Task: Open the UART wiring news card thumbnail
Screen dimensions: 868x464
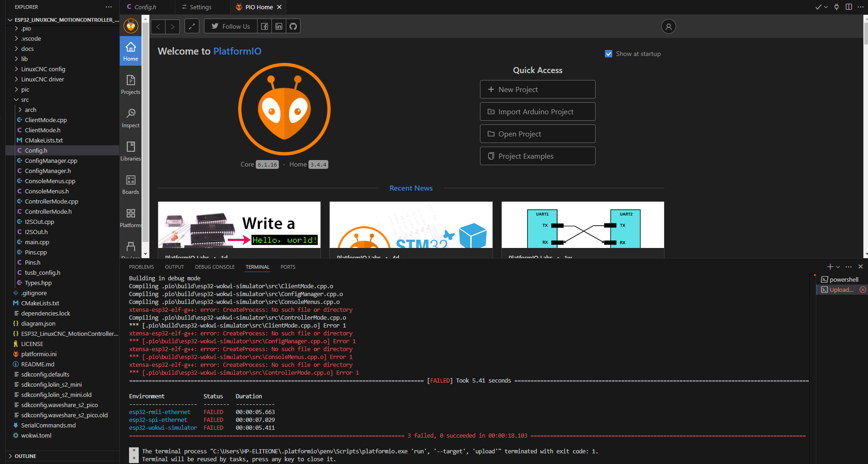Action: tap(583, 225)
